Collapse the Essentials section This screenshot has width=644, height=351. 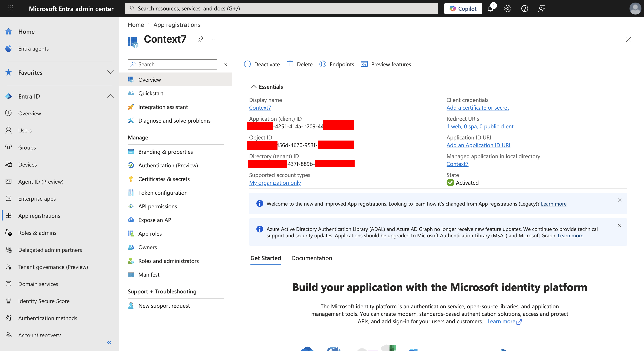coord(267,87)
